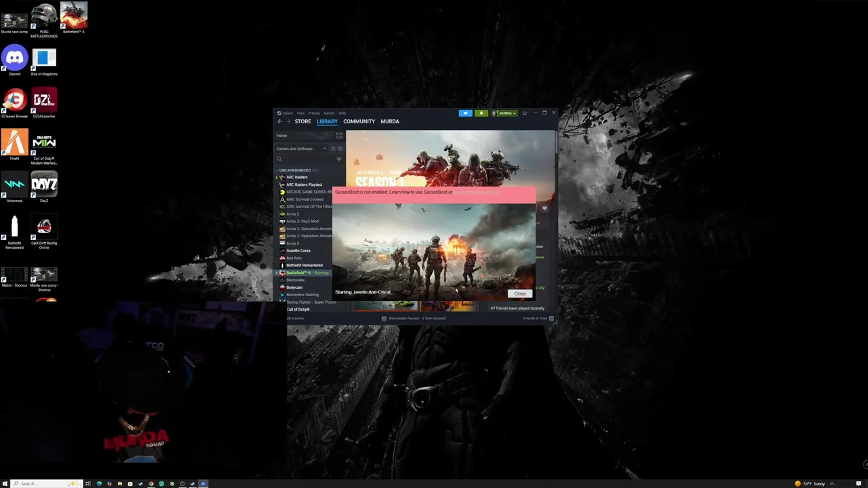Switch library to grid collections view
Image resolution: width=868 pixels, height=488 pixels.
pos(339,136)
